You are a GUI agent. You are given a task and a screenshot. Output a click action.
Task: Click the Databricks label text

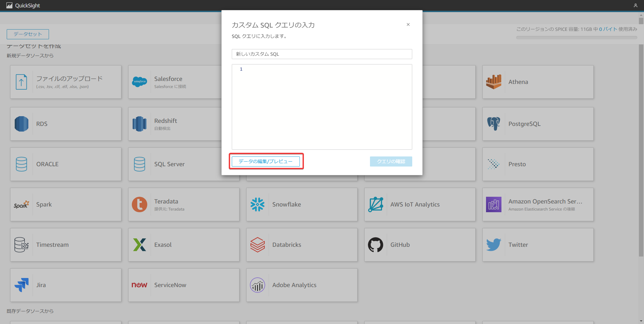pyautogui.click(x=287, y=245)
